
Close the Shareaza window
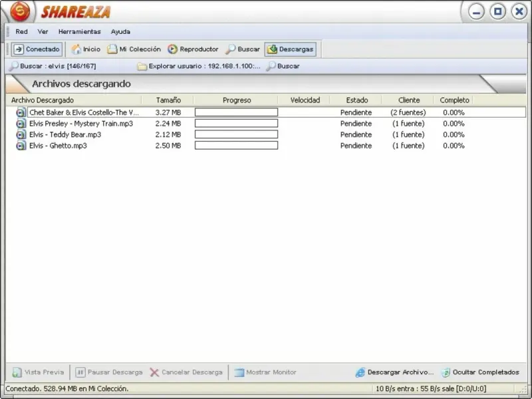coord(519,12)
